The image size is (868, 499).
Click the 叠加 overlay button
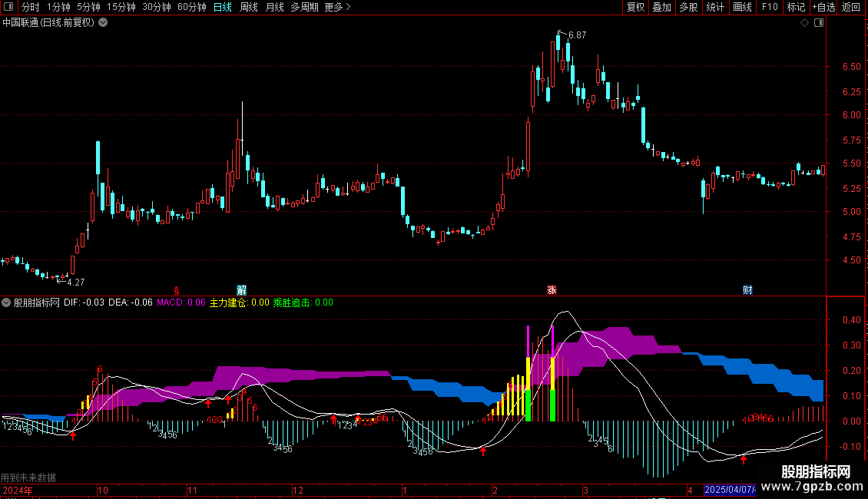coord(662,7)
